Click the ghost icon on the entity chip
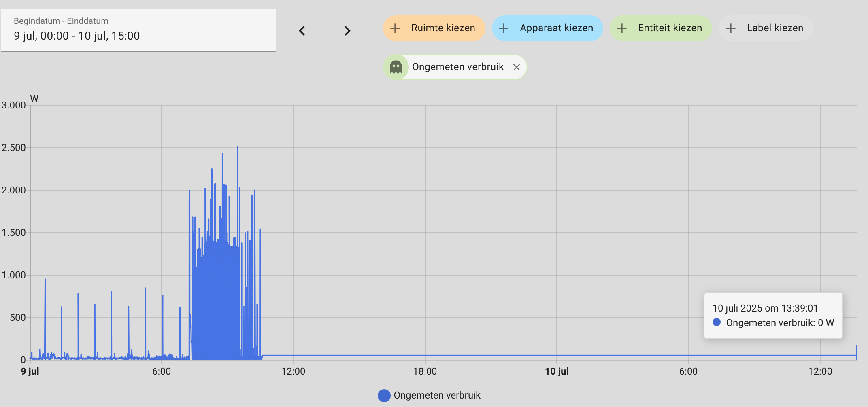 pyautogui.click(x=396, y=67)
